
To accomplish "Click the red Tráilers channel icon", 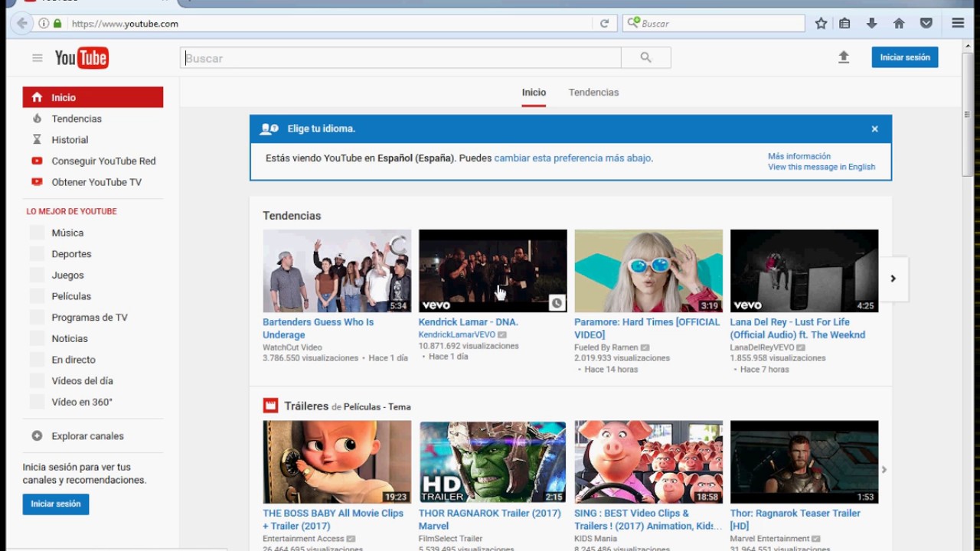I will click(x=270, y=406).
